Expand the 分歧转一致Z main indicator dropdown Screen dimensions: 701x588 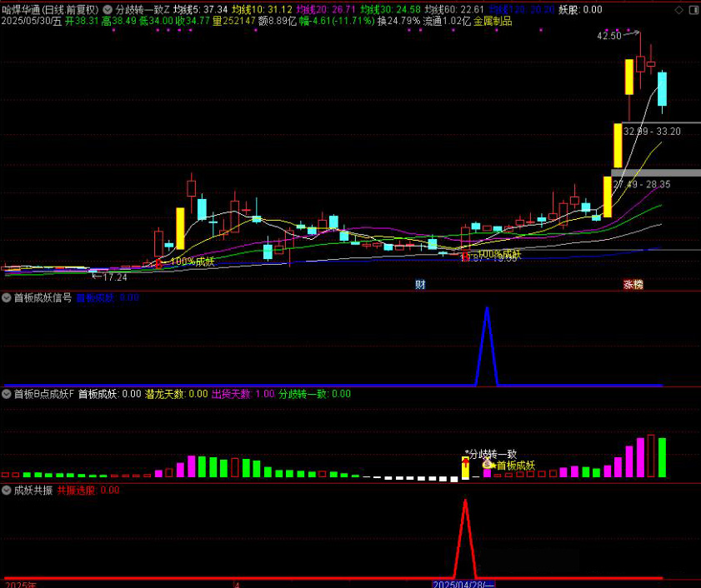coord(108,9)
